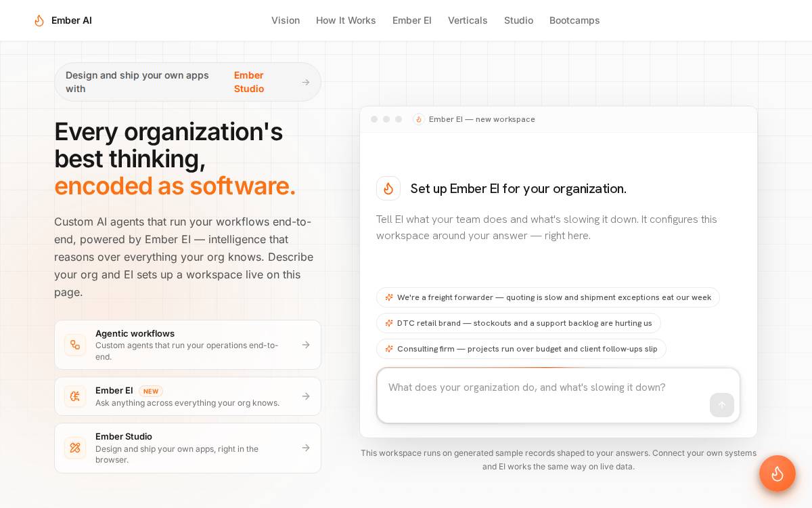
Task: Click the send arrow button in input
Action: [722, 405]
